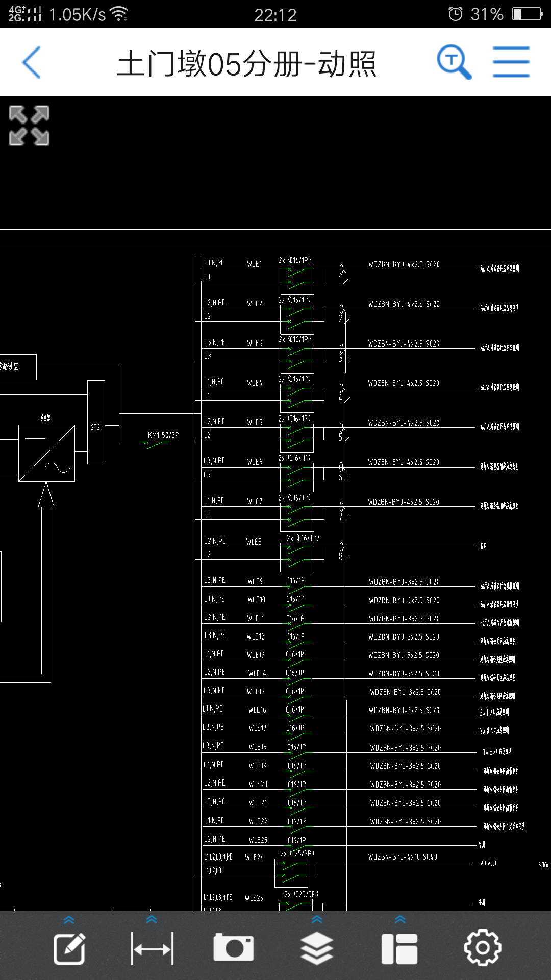
Task: Tap the WDZBN-BYJ-4x10 SC40 cable text
Action: 403,857
